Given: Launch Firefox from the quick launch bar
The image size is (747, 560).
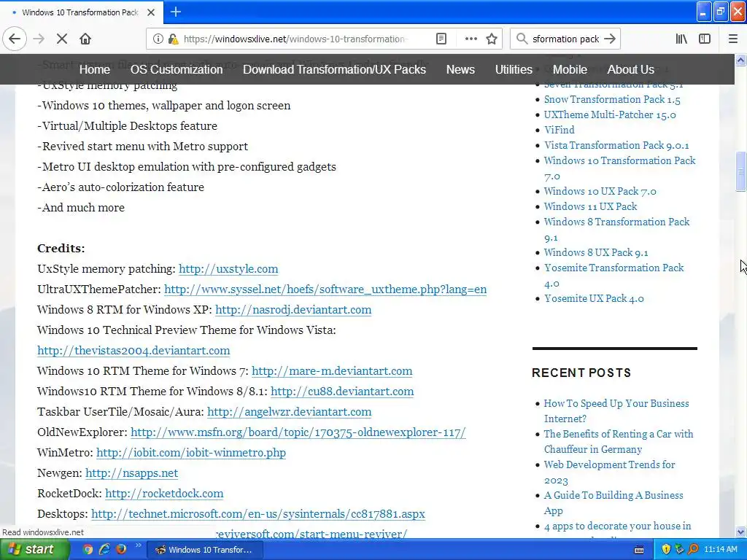Looking at the screenshot, I should (121, 549).
